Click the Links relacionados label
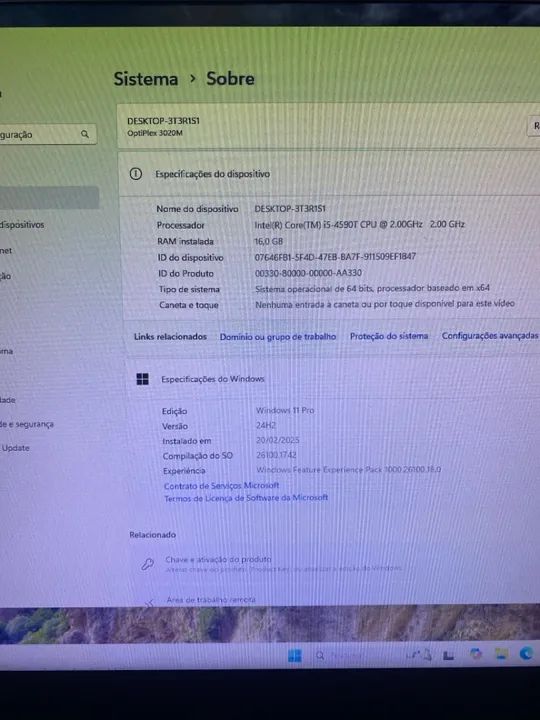Image resolution: width=540 pixels, height=720 pixels. click(170, 337)
